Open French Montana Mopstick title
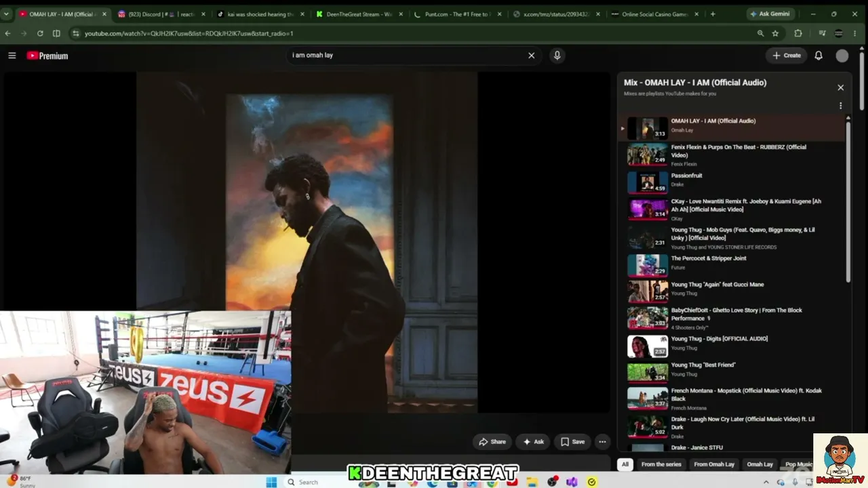This screenshot has height=488, width=868. point(747,394)
